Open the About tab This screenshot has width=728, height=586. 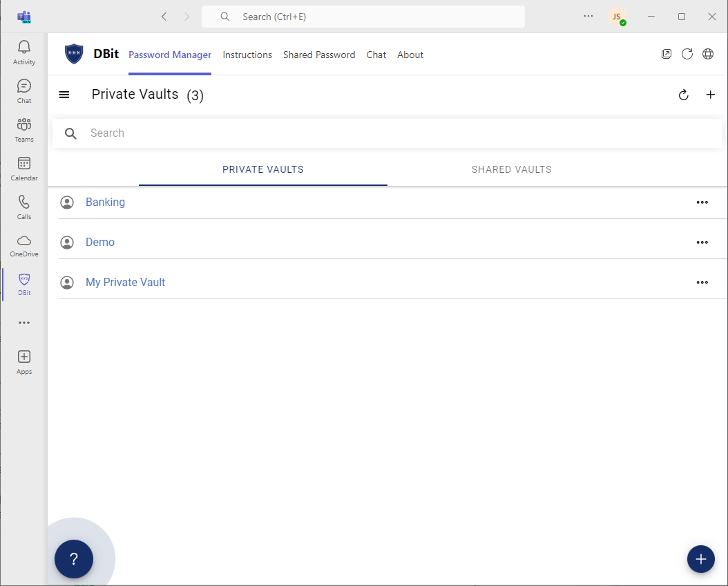click(x=410, y=55)
